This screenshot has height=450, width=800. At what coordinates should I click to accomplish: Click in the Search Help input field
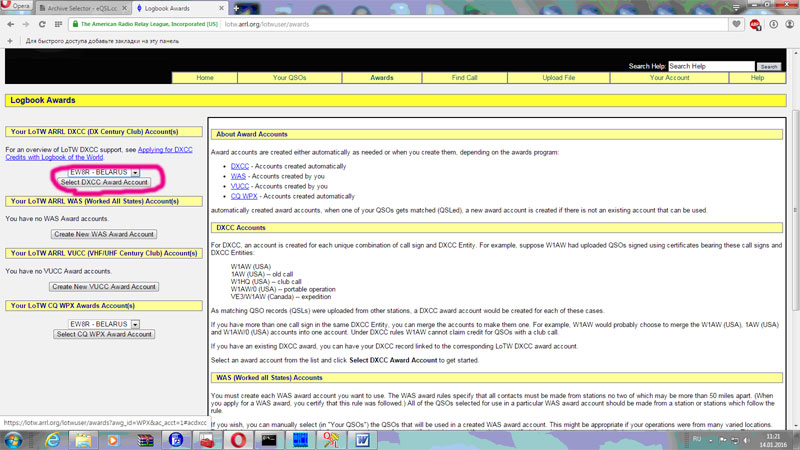(x=710, y=66)
